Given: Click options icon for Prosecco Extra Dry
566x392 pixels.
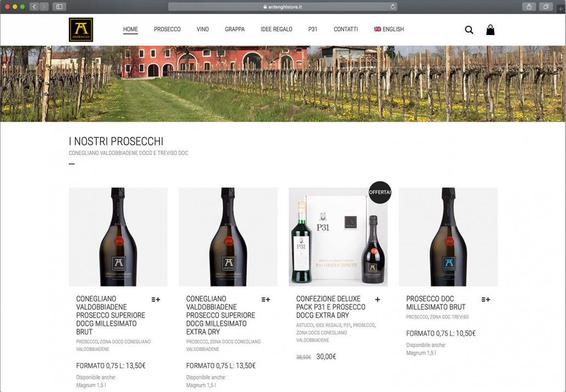Looking at the screenshot, I should (x=265, y=300).
